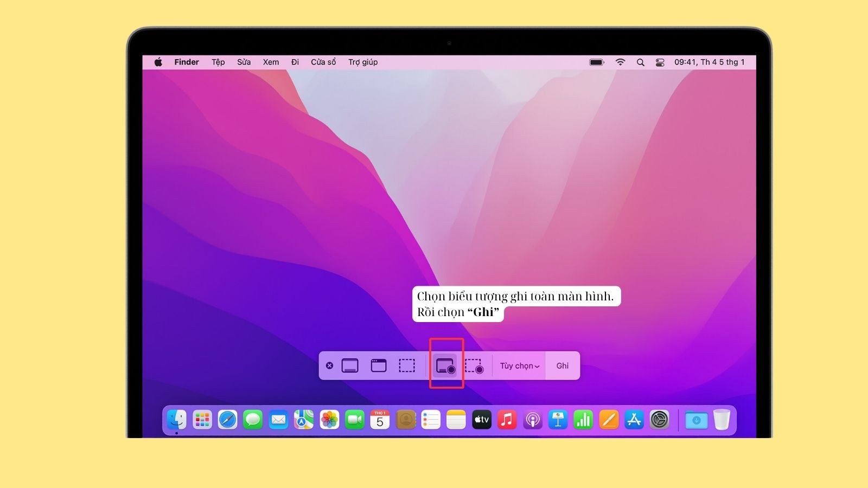The height and width of the screenshot is (488, 868).
Task: Open the Trash in the Dock
Action: pos(722,419)
